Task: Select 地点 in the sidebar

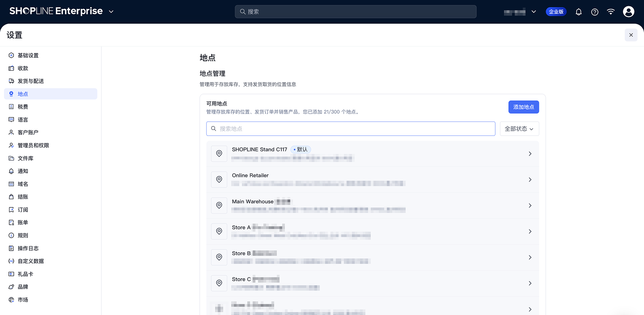Action: (51, 94)
